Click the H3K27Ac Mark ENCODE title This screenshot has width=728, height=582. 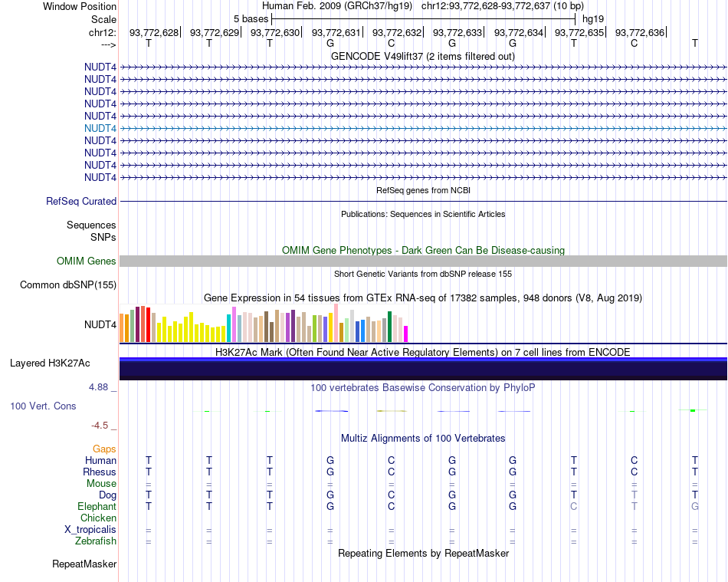point(423,352)
